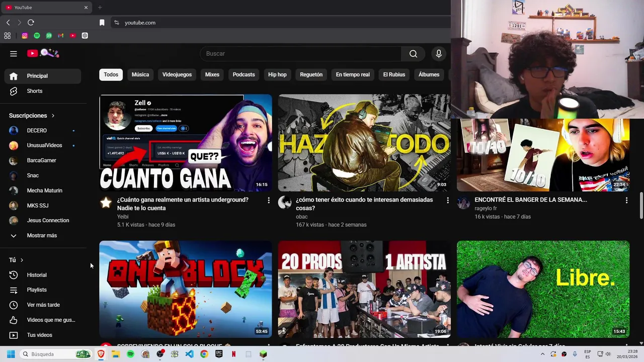Select the En tiempo real chip
The width and height of the screenshot is (644, 362).
tap(353, 74)
